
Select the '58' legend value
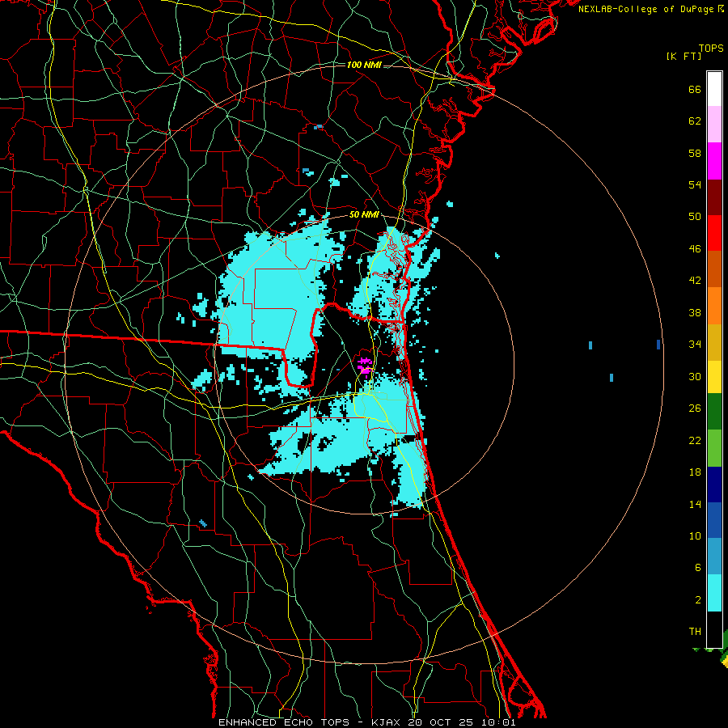pyautogui.click(x=695, y=153)
